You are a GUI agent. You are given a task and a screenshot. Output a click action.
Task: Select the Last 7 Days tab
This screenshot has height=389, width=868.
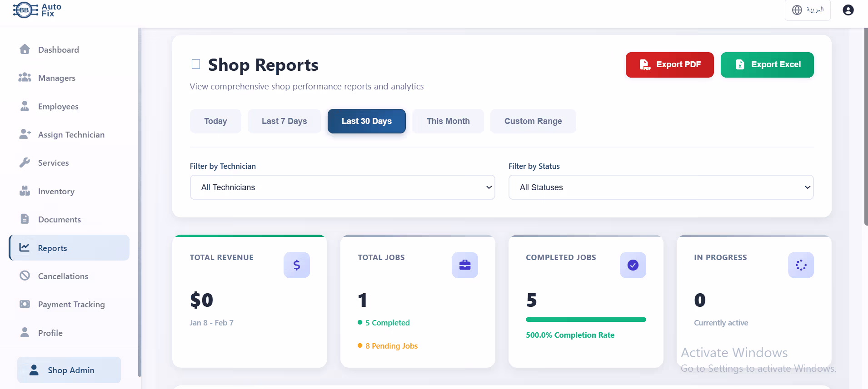click(284, 121)
